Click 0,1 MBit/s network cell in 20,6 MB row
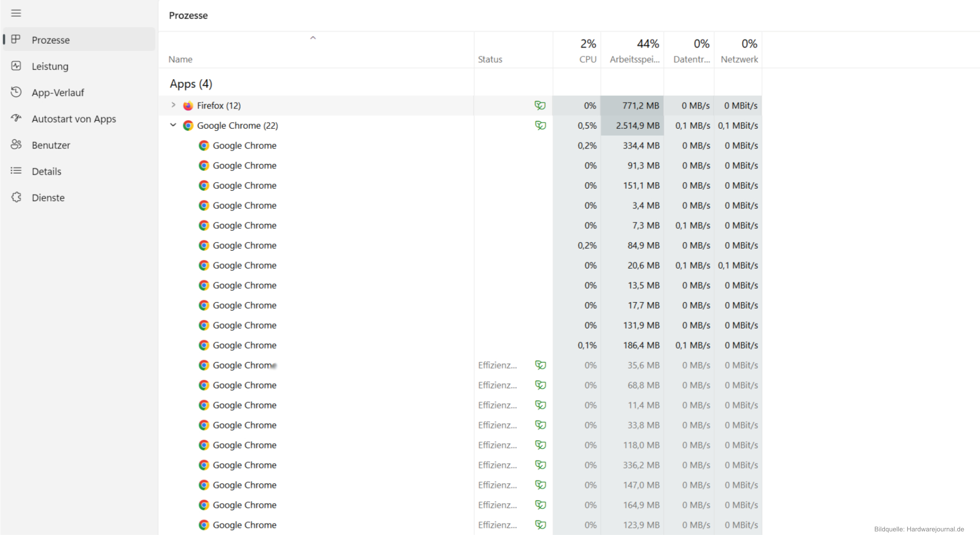Viewport: 980px width, 535px height. 738,265
